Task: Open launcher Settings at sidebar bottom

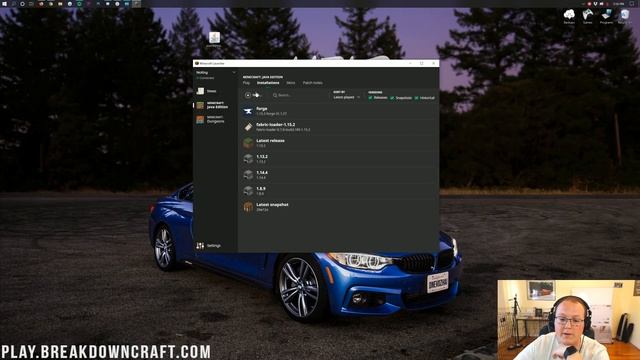Action: (209, 246)
